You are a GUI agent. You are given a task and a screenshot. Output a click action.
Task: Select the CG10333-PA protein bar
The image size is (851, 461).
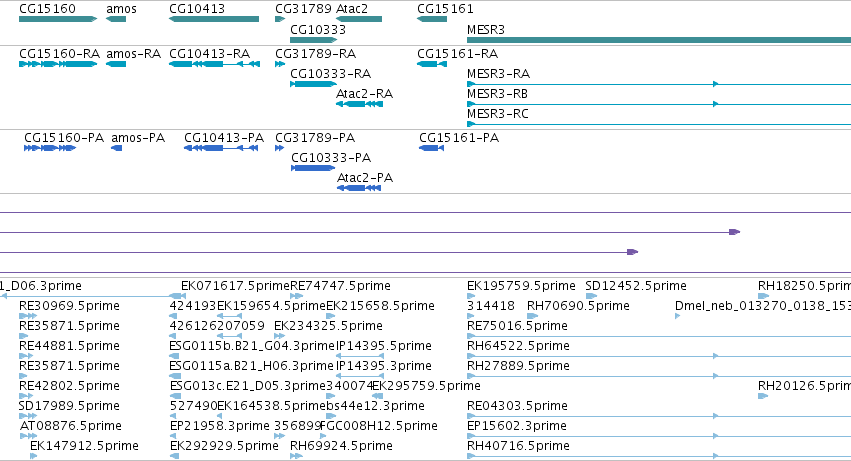[x=313, y=168]
